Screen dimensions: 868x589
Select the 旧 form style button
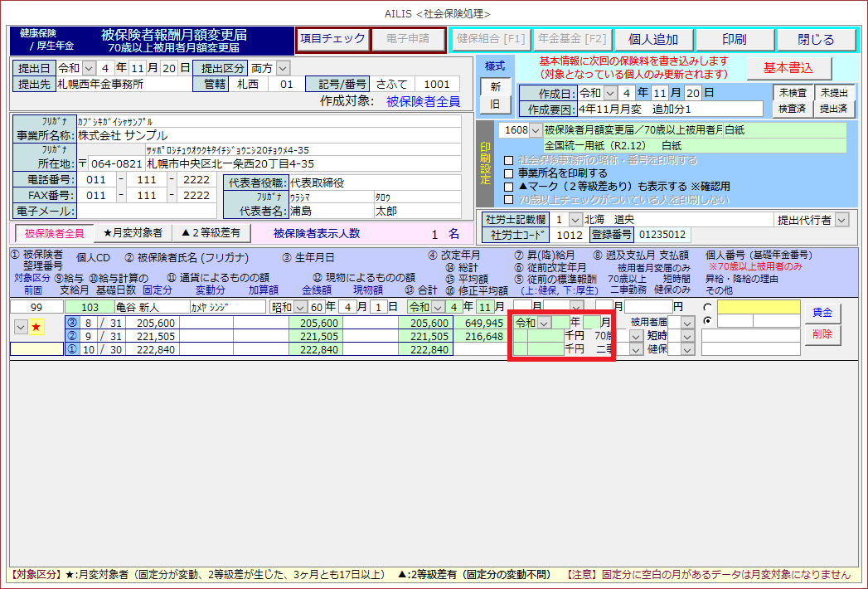[x=496, y=105]
